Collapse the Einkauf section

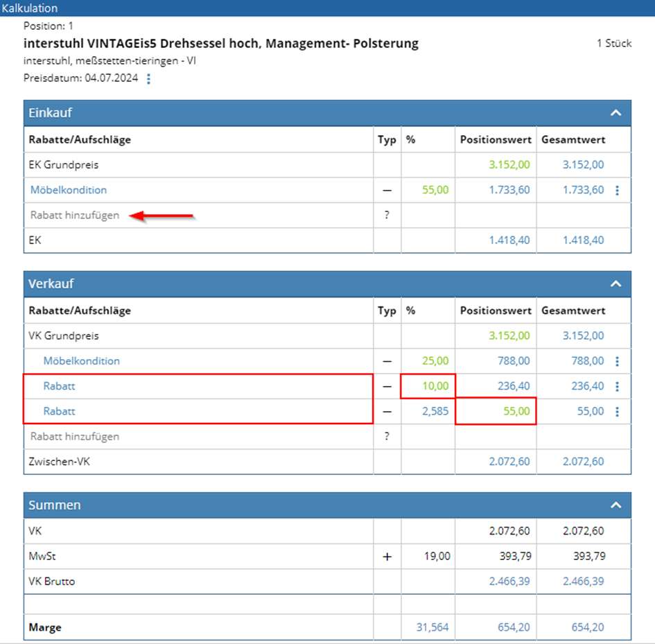point(615,113)
